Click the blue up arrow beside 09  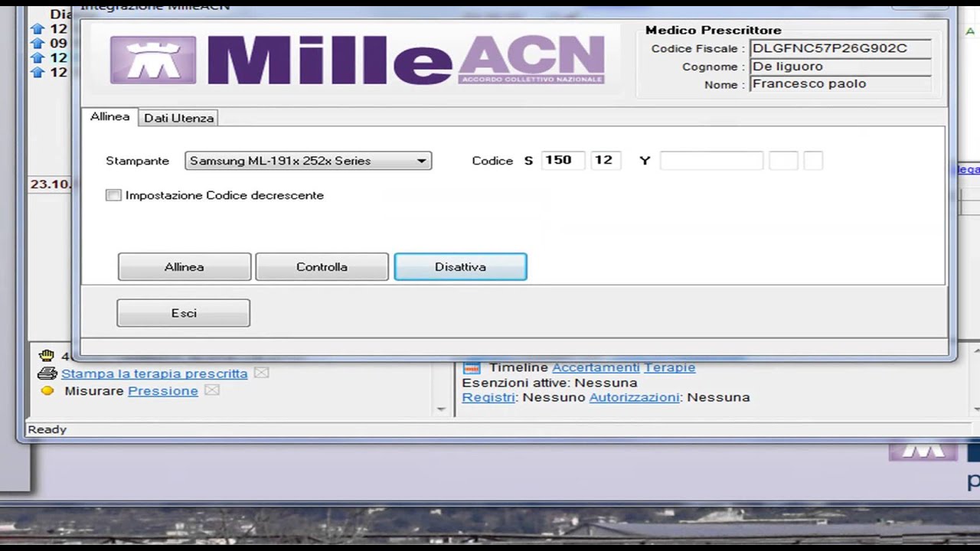[x=37, y=44]
